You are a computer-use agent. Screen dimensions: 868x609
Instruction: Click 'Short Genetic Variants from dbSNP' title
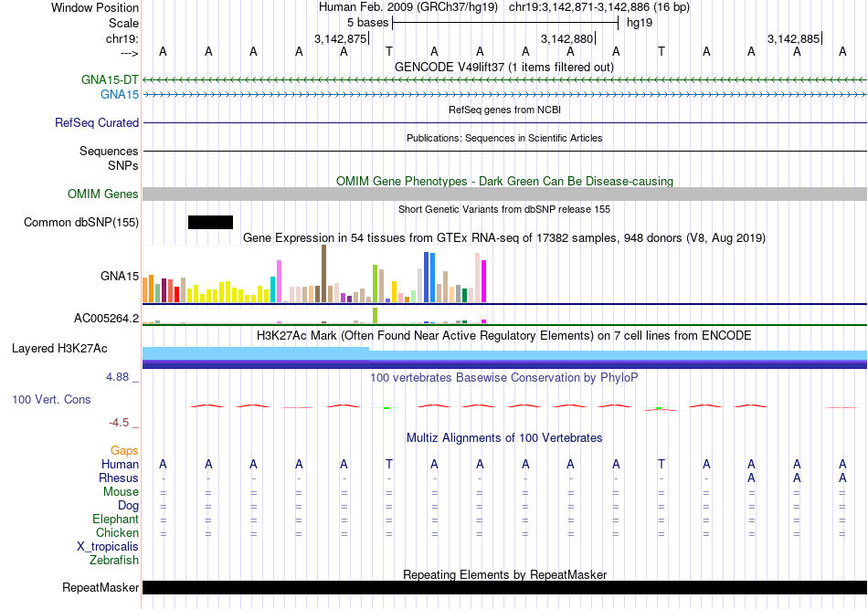504,209
